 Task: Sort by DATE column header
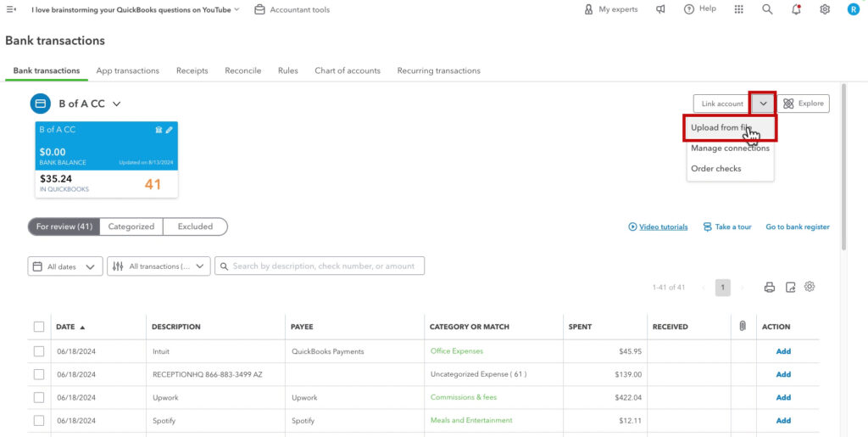coord(70,327)
